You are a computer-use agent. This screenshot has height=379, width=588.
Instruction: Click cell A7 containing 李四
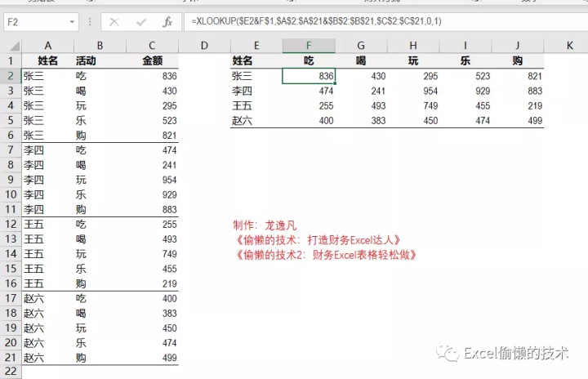pos(48,150)
